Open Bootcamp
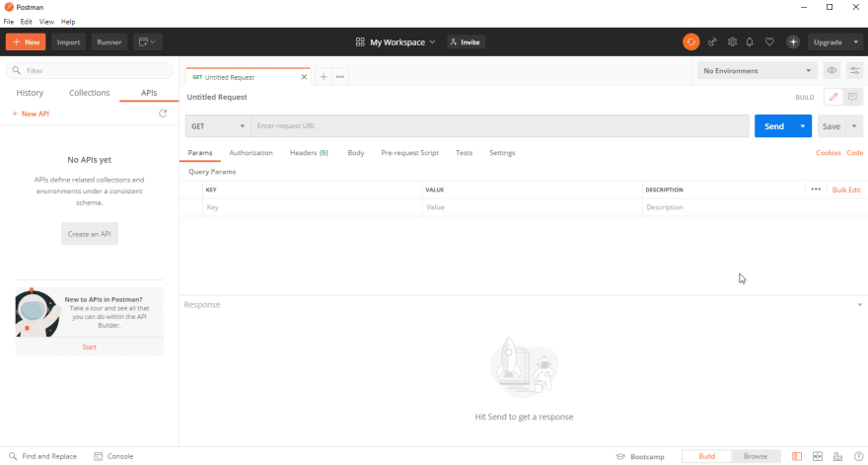868x465 pixels. (x=640, y=457)
